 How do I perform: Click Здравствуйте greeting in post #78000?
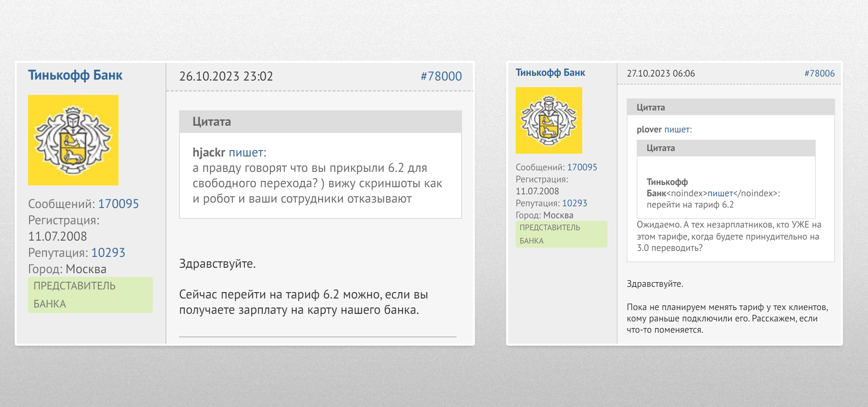click(217, 264)
